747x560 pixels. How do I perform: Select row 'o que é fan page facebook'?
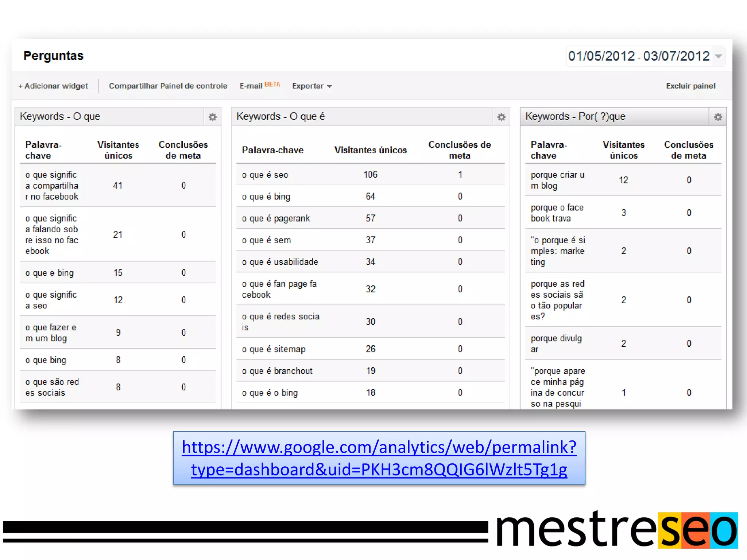click(x=370, y=289)
